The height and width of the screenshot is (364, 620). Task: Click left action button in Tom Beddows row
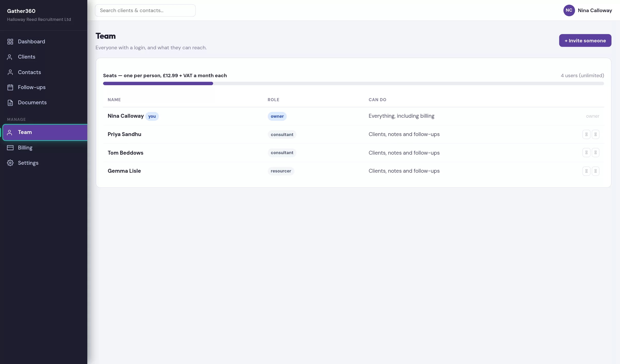[x=586, y=153]
